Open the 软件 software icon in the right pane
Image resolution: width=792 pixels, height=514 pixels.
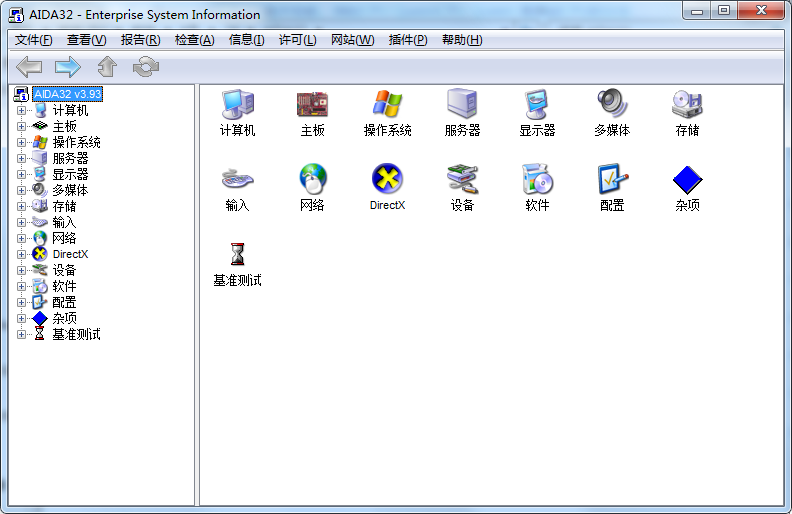[537, 180]
